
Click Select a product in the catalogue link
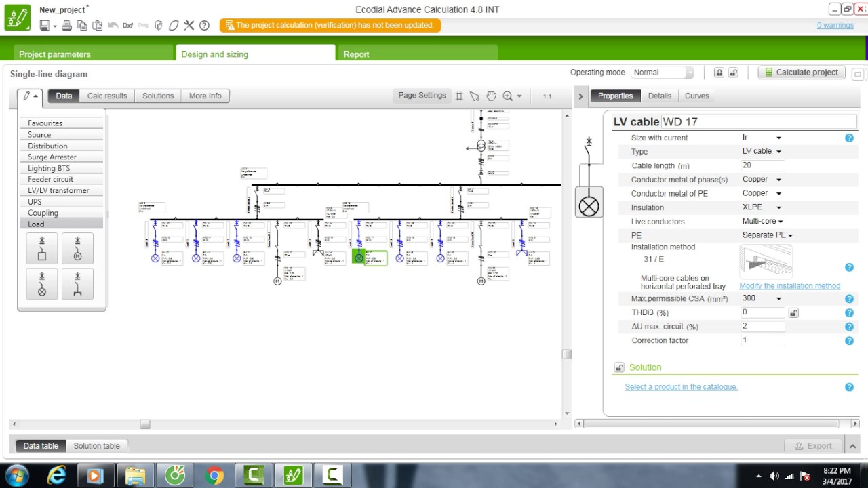point(681,387)
